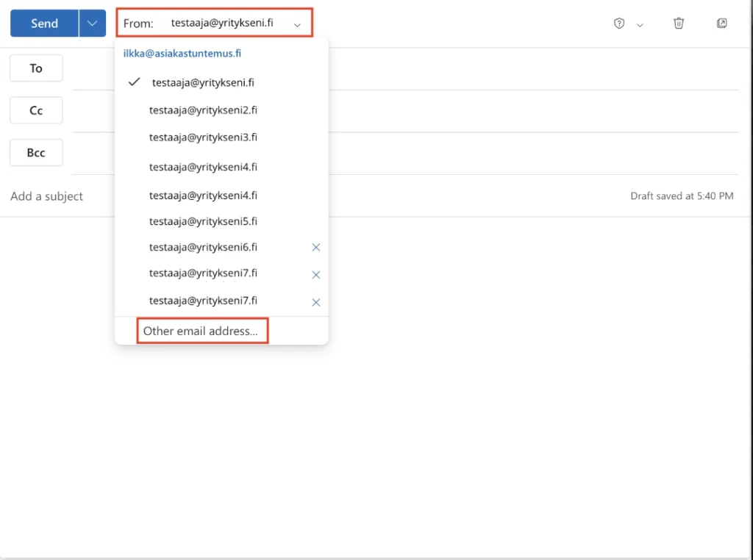Click the To recipients button
Viewport: 753px width, 560px height.
click(x=36, y=68)
